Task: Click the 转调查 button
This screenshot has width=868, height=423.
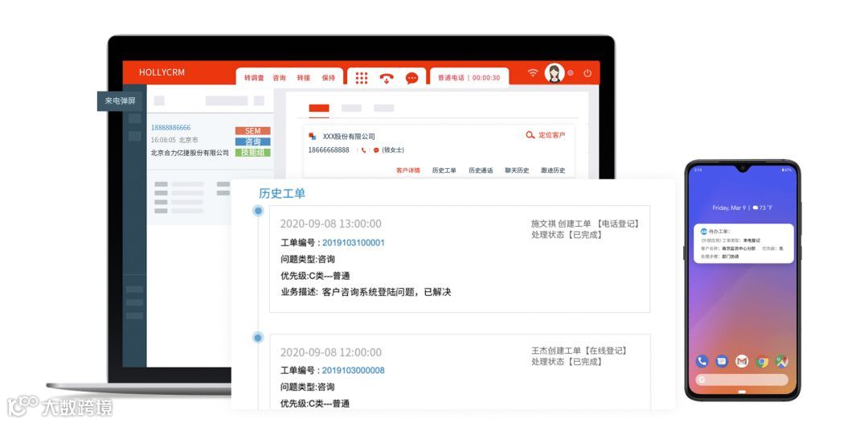Action: click(x=254, y=78)
